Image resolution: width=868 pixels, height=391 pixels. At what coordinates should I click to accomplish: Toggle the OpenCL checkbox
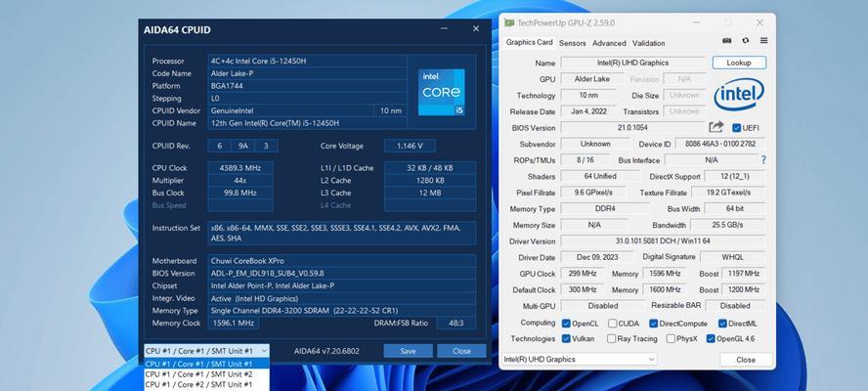click(566, 324)
